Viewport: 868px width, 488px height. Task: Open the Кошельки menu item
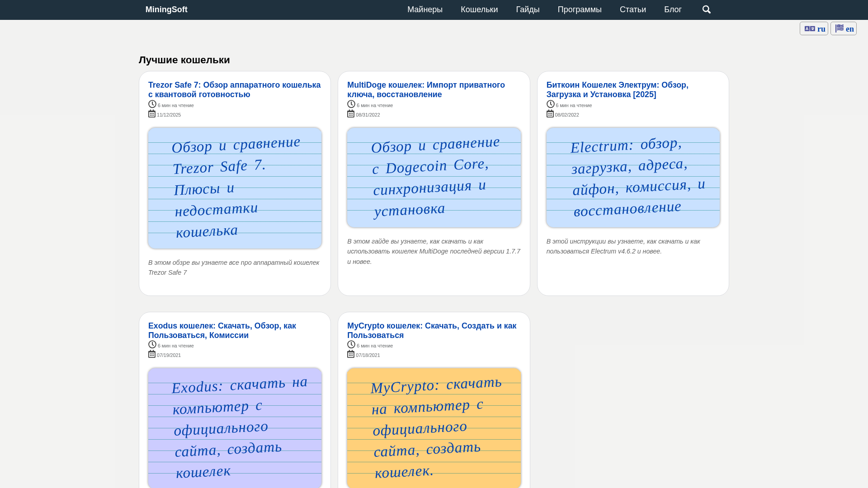[x=479, y=9]
